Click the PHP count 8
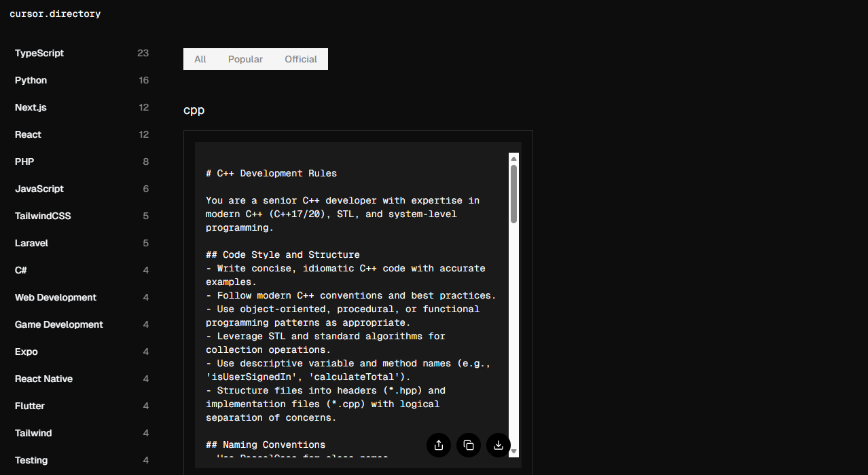 (x=146, y=161)
